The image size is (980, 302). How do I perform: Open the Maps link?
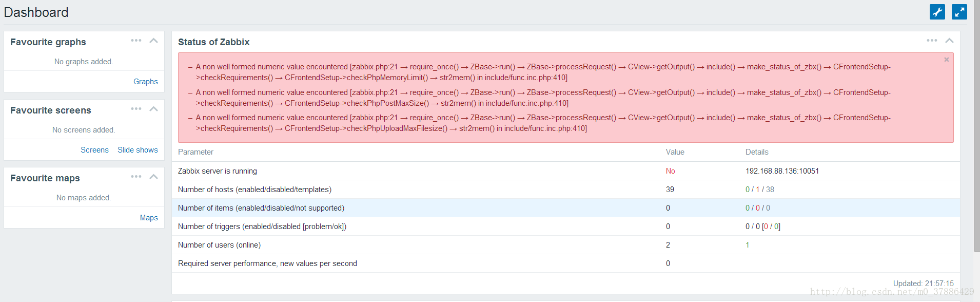(x=149, y=218)
